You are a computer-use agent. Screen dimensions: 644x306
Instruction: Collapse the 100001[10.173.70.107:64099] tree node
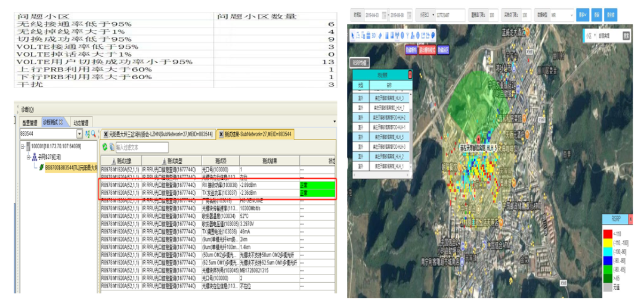click(22, 146)
